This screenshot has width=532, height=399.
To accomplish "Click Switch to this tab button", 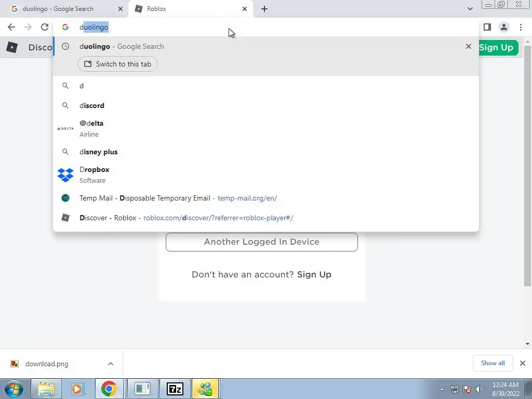I will point(117,64).
